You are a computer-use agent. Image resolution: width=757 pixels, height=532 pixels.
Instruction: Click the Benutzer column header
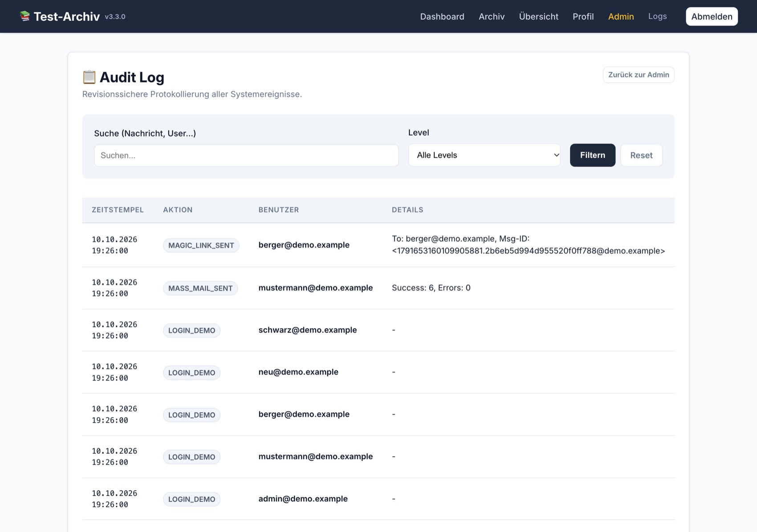pos(279,210)
